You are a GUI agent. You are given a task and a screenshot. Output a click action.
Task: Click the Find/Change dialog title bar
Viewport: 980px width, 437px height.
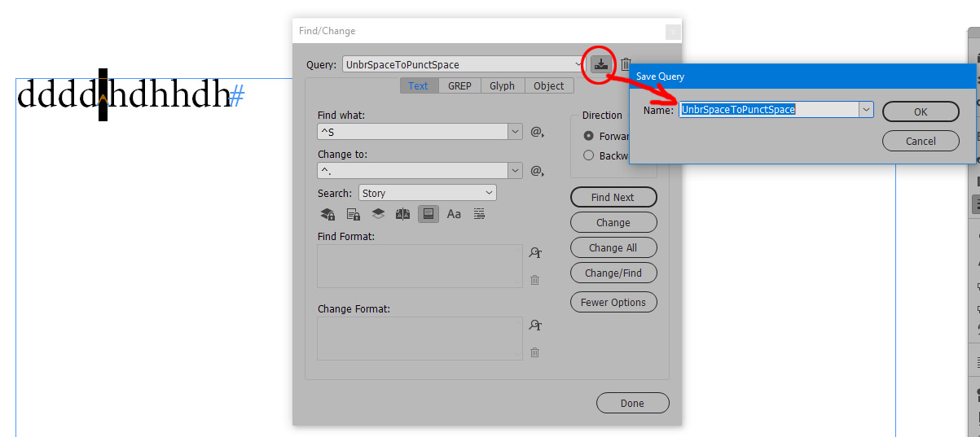(x=486, y=31)
